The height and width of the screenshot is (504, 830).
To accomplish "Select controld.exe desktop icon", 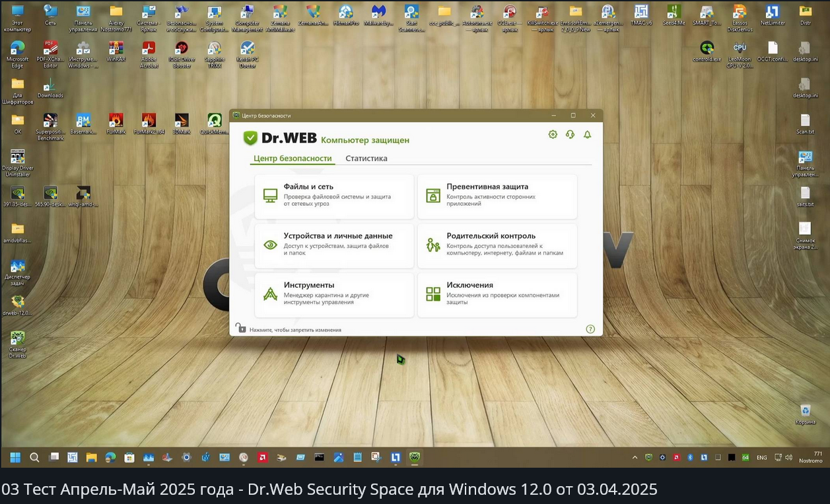I will click(707, 51).
